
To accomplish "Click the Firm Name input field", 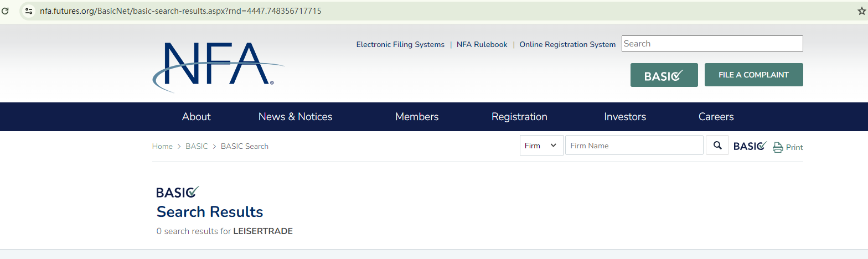I will tap(634, 146).
